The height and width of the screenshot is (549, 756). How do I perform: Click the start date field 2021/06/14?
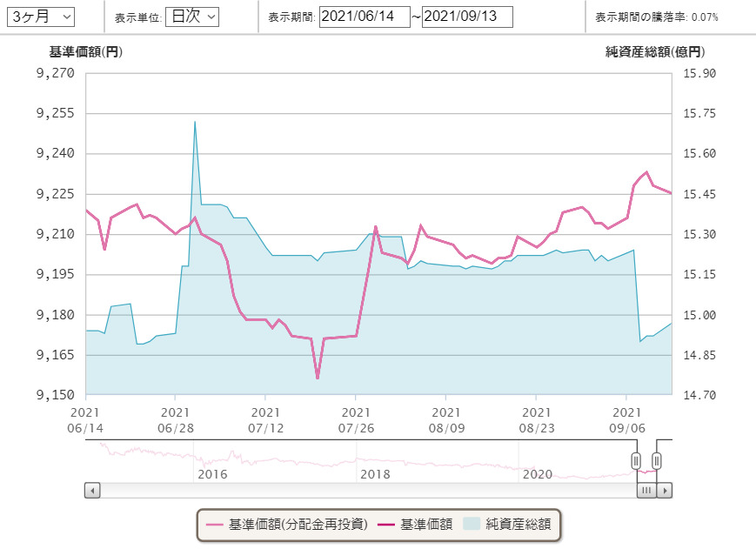coord(364,17)
